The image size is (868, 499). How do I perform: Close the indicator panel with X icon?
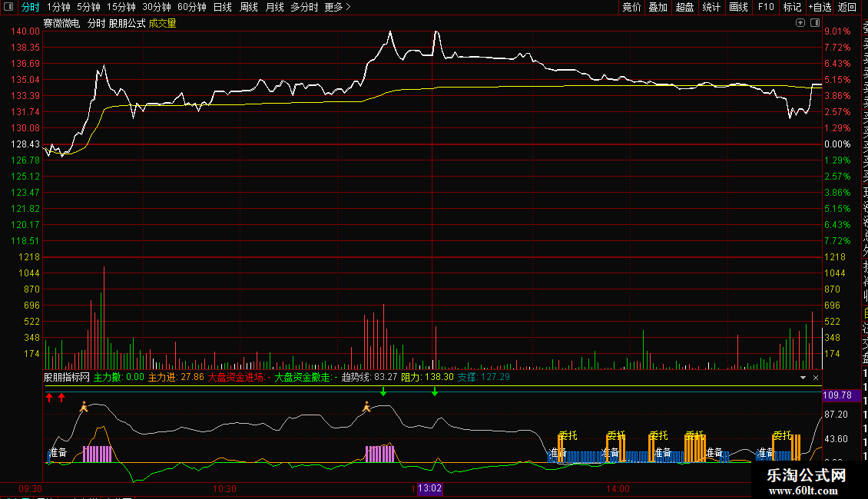(815, 378)
